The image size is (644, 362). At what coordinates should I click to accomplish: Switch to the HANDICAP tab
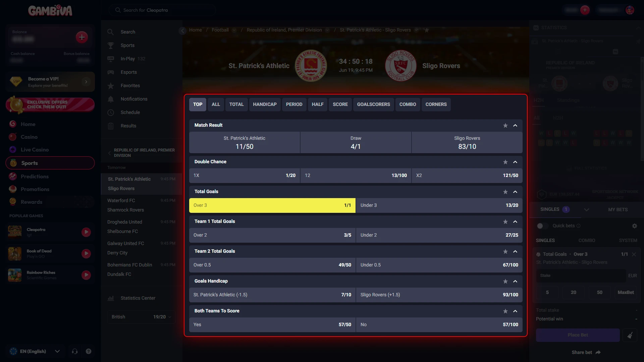click(x=265, y=105)
